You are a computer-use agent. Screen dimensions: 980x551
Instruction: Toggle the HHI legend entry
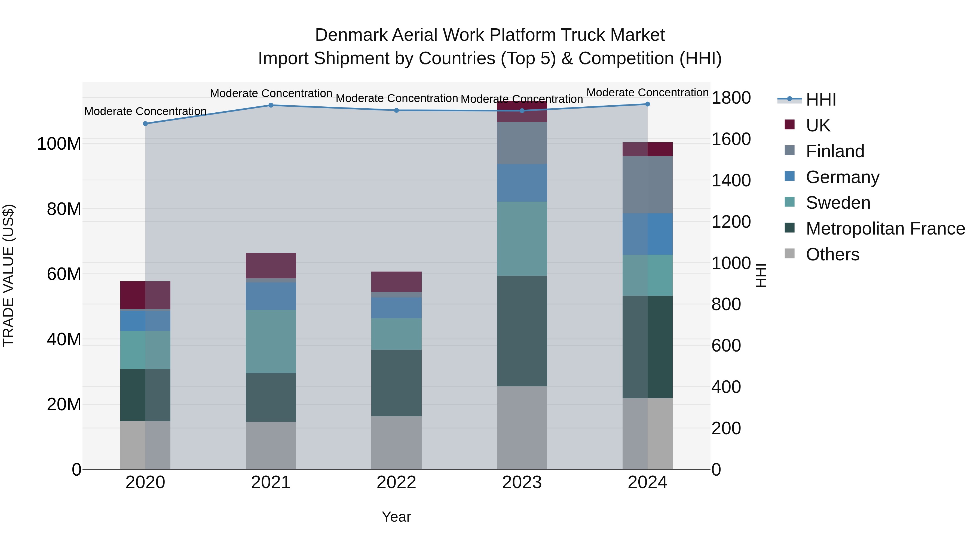pos(807,100)
